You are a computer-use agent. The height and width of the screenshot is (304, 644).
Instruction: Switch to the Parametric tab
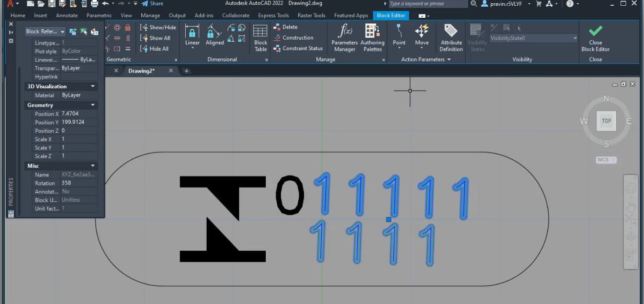(x=99, y=16)
